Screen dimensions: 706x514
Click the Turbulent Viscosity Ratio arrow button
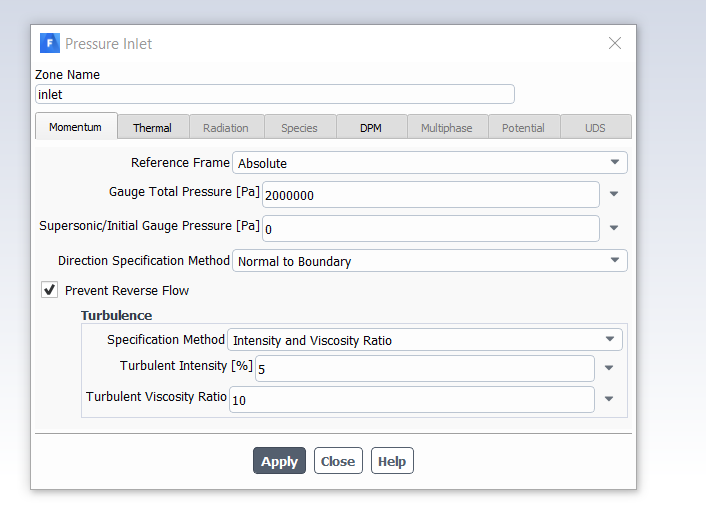(609, 400)
